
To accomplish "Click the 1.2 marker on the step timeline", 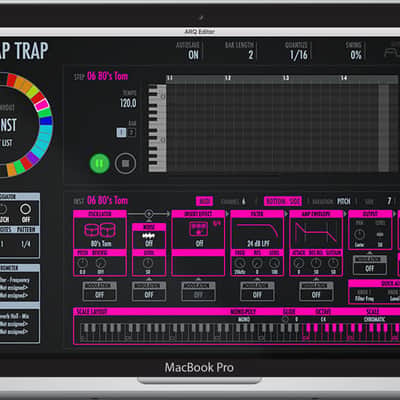I will click(x=228, y=78).
